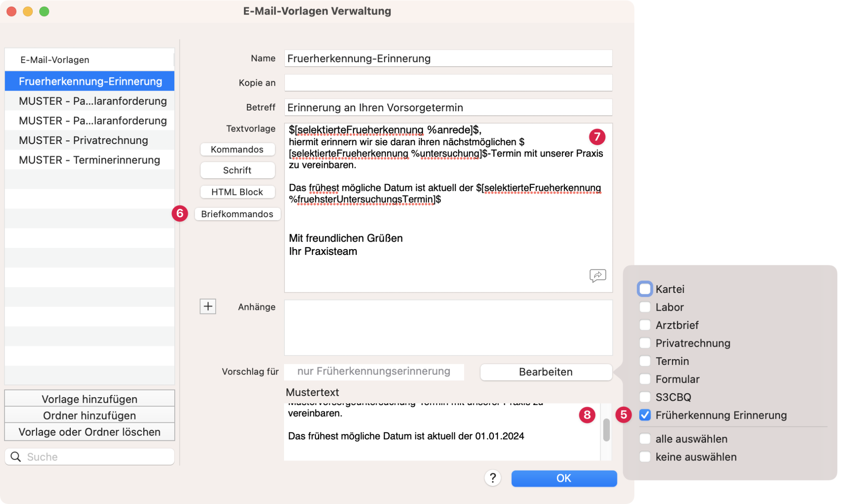Uncheck Früherkennung Erinnerung
The width and height of the screenshot is (848, 504).
[x=645, y=415]
